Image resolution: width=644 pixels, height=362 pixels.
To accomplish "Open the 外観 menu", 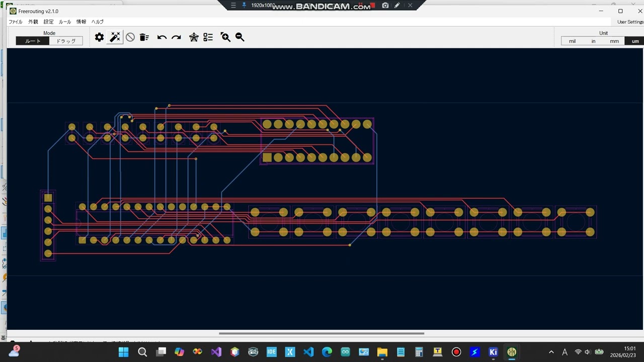I will coord(33,22).
